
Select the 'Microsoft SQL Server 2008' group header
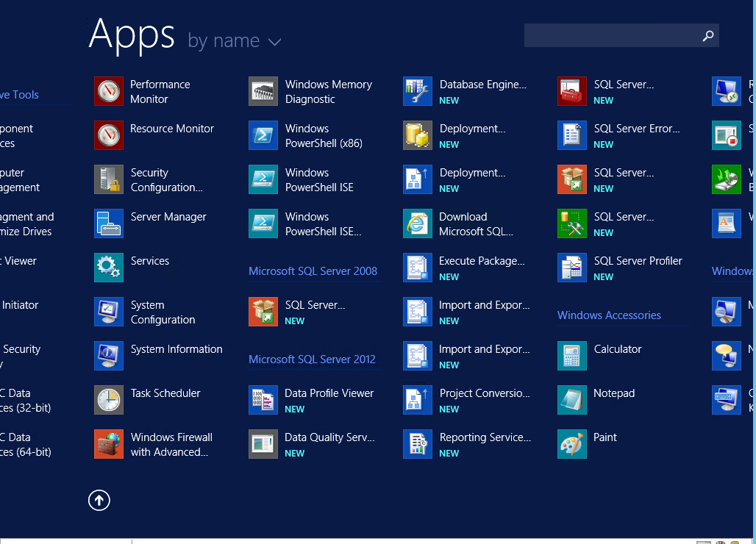click(313, 271)
